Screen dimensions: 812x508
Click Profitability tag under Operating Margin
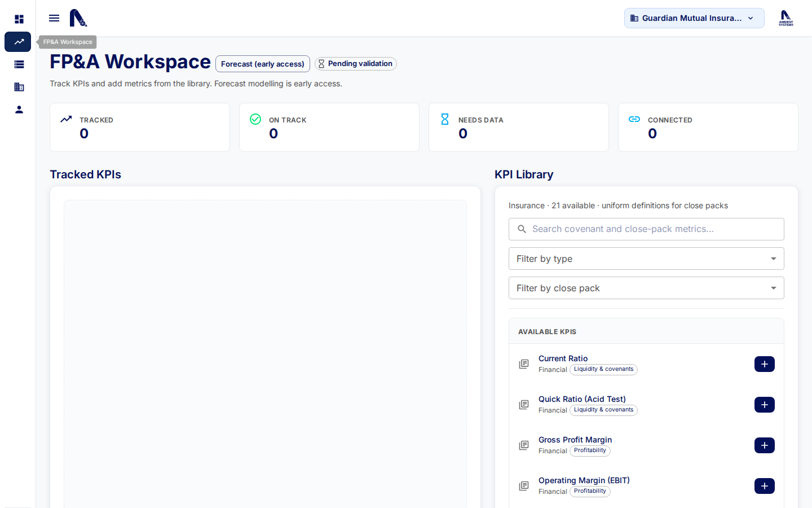[x=590, y=491]
